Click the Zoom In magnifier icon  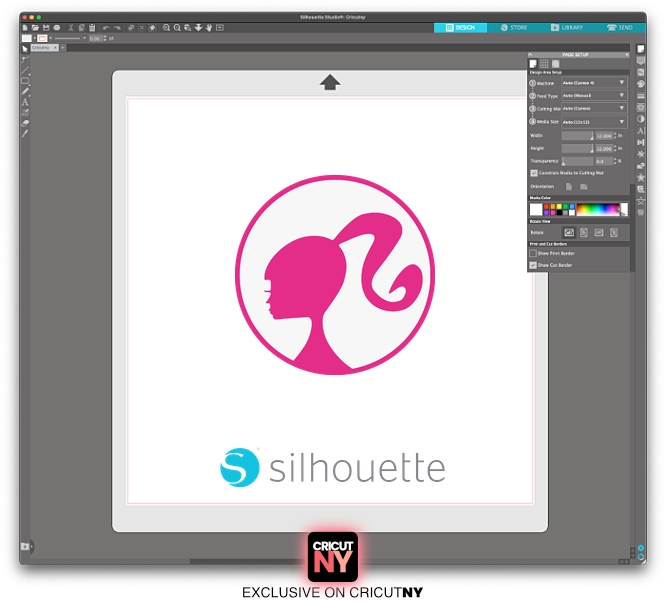click(x=166, y=27)
